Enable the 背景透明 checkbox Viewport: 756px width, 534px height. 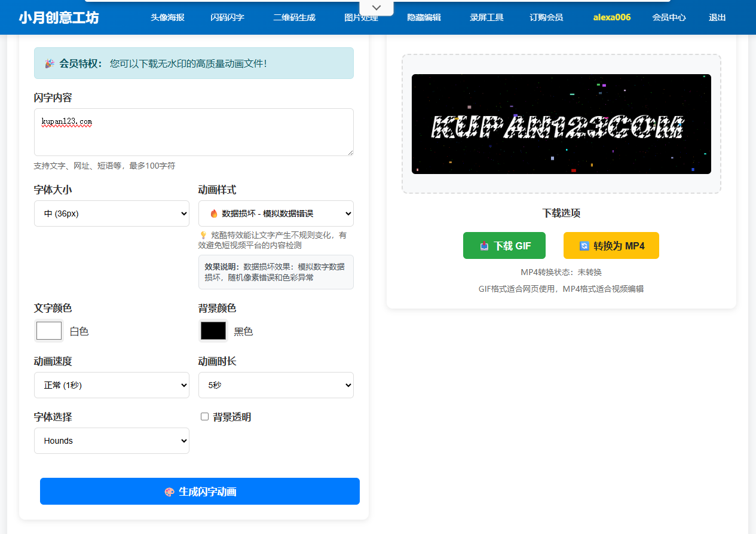(204, 416)
